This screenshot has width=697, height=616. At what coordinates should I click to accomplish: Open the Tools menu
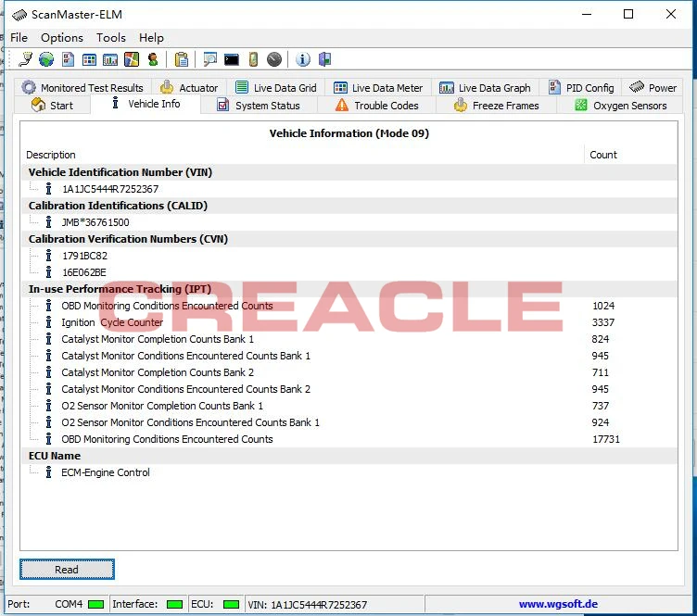click(111, 38)
